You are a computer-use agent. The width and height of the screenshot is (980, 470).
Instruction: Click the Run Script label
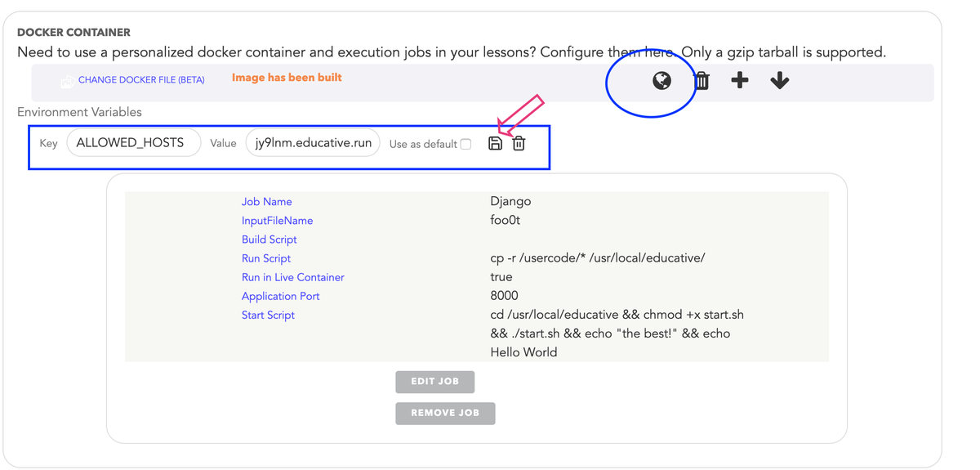[x=266, y=258]
